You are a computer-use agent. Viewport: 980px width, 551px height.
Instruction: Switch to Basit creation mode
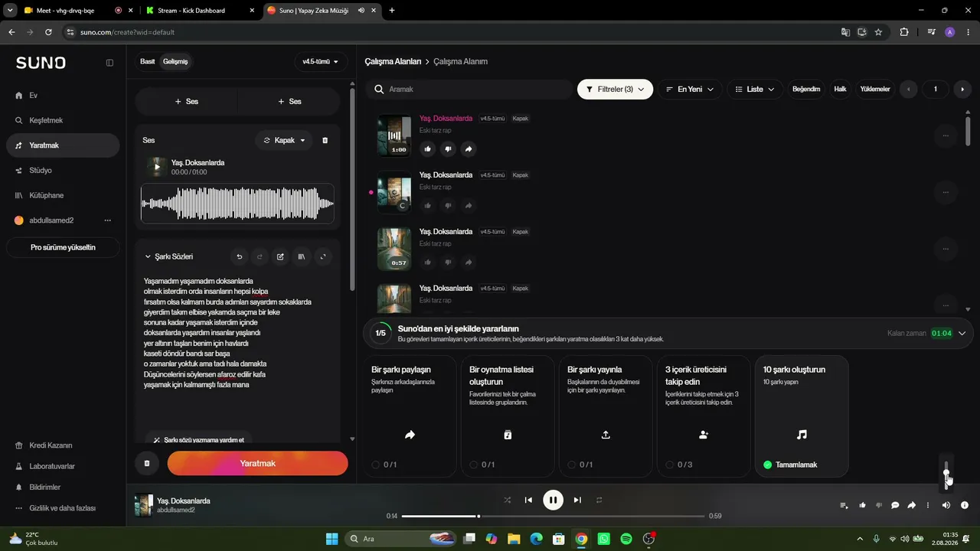point(148,61)
